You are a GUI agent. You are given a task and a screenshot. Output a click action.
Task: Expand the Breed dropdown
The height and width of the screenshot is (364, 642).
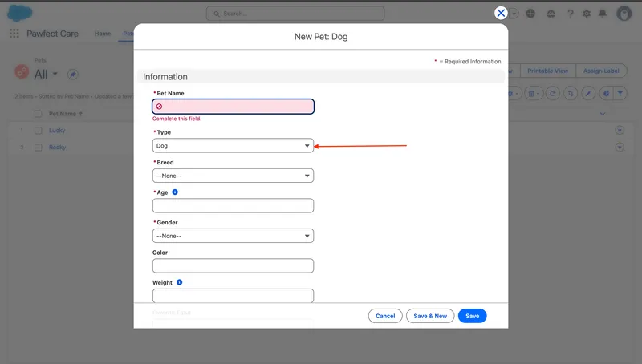pos(233,176)
